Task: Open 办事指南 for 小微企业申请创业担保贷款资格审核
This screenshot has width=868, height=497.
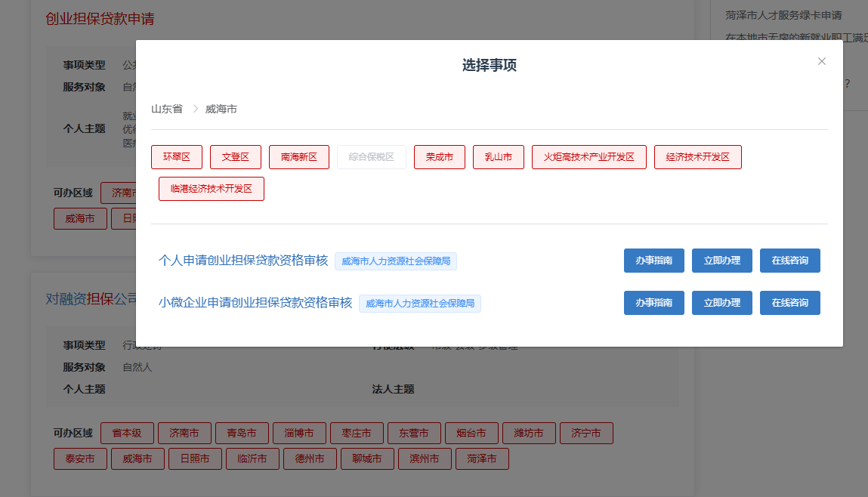Action: coord(653,302)
